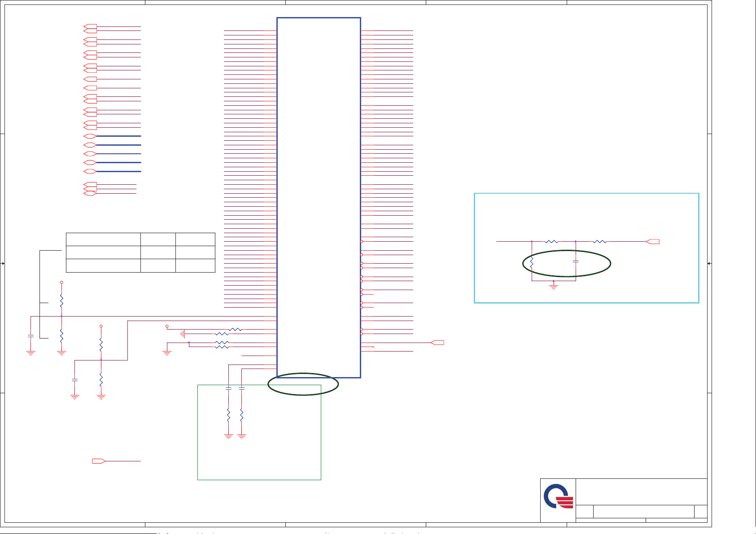Select the second series resistor before cyan-frame connector
This screenshot has height=534, width=756.
[x=600, y=242]
